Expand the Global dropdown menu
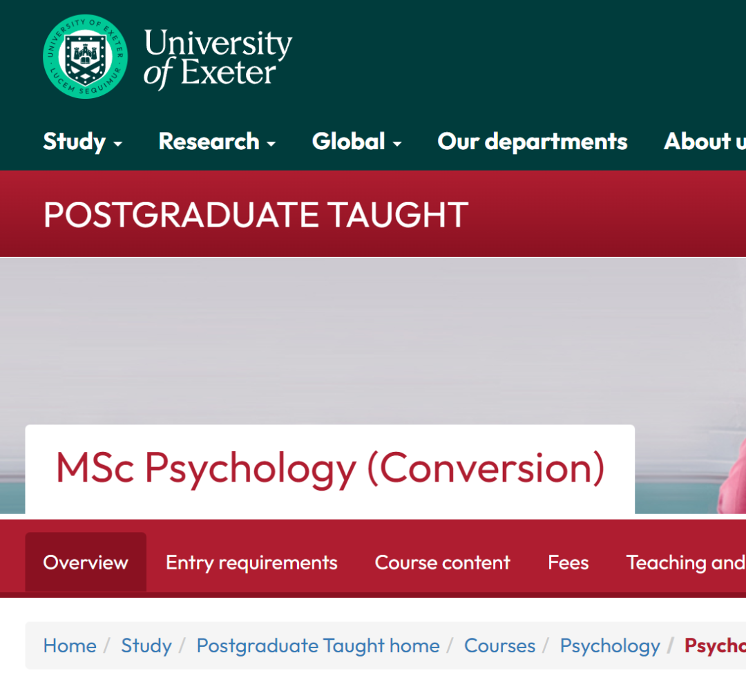The width and height of the screenshot is (746, 700). tap(357, 142)
